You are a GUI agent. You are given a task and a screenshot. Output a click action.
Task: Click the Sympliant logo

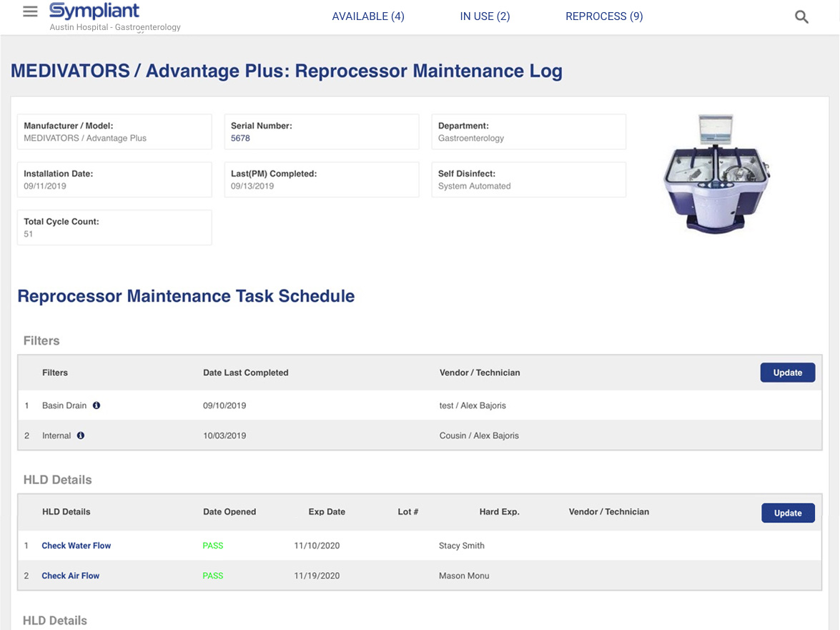click(x=94, y=10)
